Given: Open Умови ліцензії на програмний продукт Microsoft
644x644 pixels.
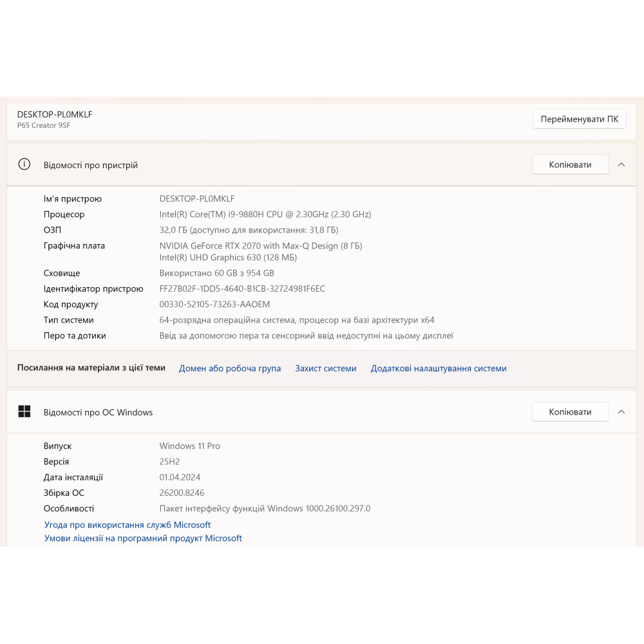Looking at the screenshot, I should coord(143,538).
